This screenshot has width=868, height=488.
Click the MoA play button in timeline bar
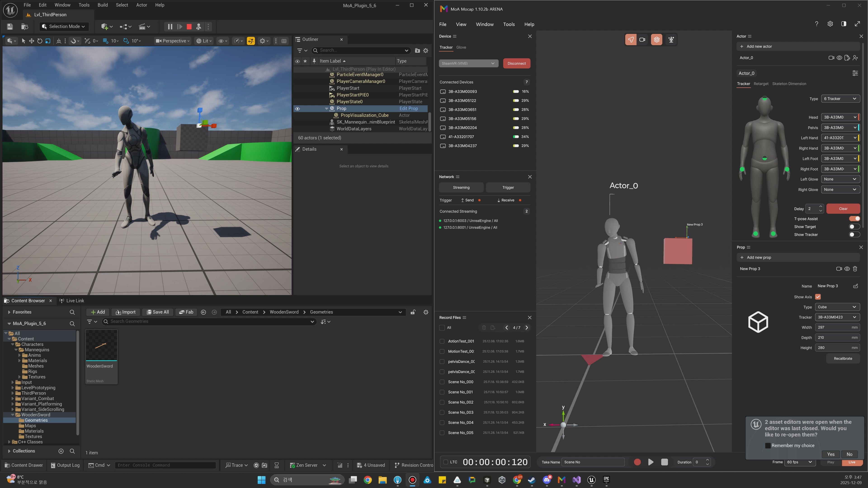point(651,462)
